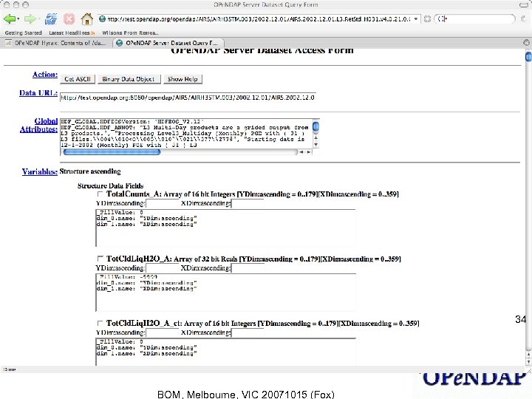The height and width of the screenshot is (399, 532).
Task: Open the Getting Started bookmark
Action: [24, 33]
